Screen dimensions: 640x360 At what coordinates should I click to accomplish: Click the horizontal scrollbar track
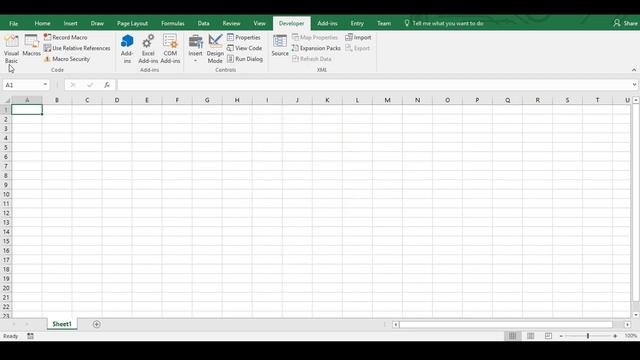[506, 324]
